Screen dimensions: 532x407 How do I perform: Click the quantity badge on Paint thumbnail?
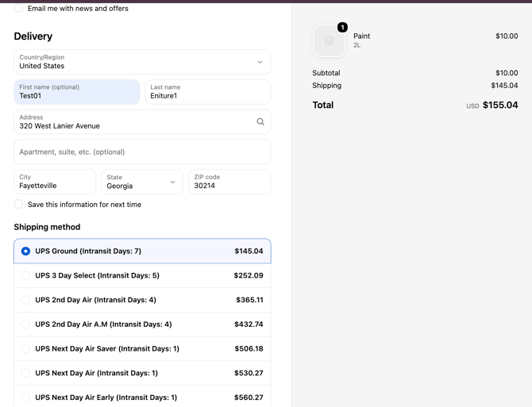342,27
